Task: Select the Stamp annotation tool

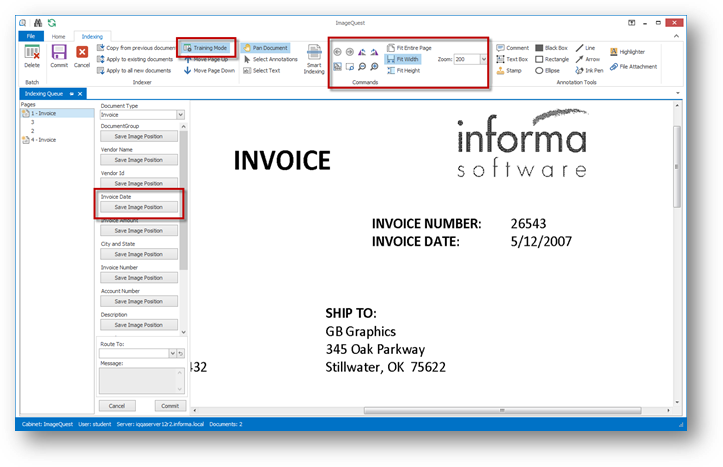Action: click(509, 71)
